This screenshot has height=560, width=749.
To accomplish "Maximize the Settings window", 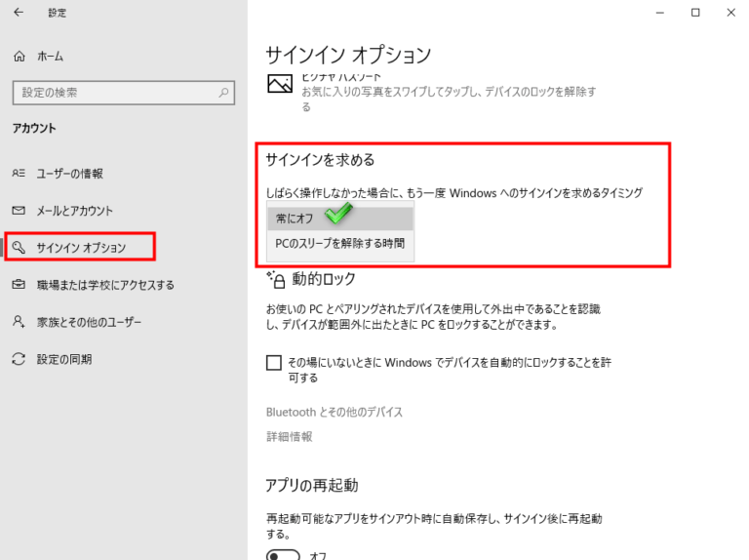I will coord(695,13).
